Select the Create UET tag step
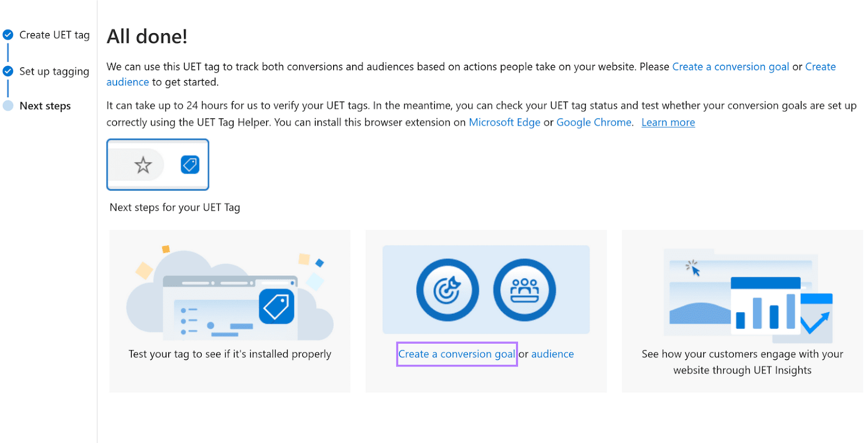 click(x=54, y=35)
